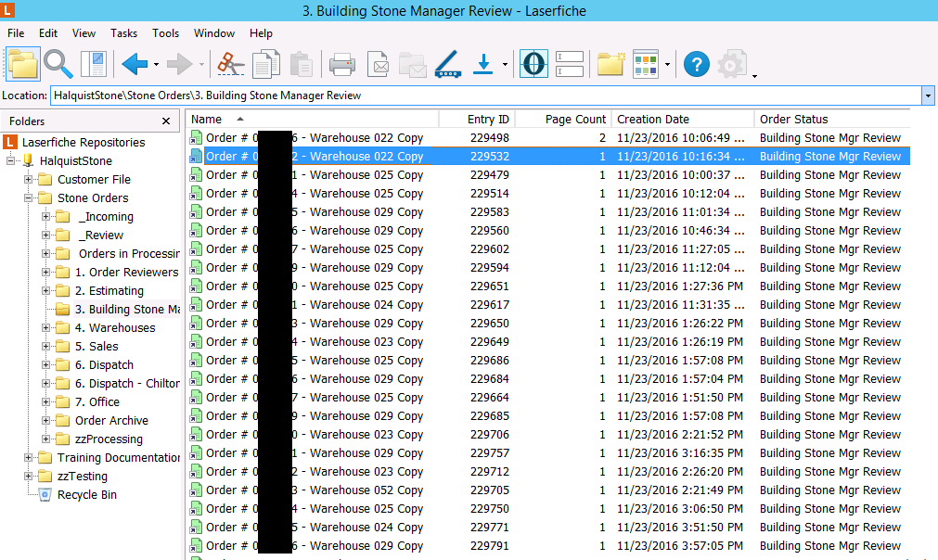Sort by the Page Count column header
938x560 pixels.
[x=563, y=120]
